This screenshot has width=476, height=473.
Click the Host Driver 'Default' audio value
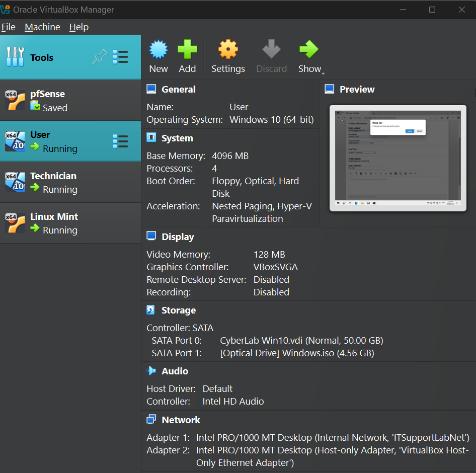coord(217,388)
